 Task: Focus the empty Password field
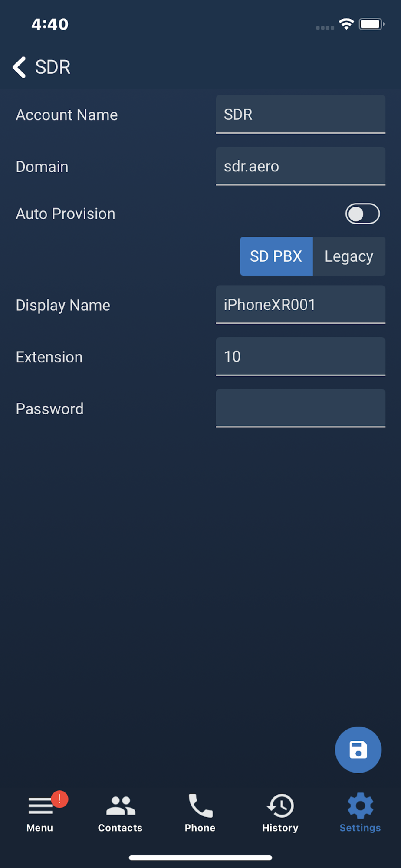coord(300,408)
